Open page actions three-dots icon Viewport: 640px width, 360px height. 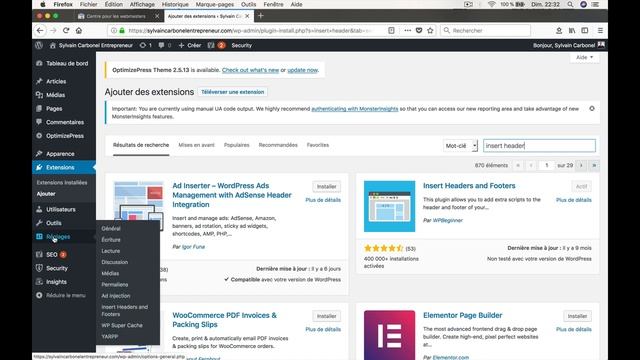pyautogui.click(x=407, y=31)
